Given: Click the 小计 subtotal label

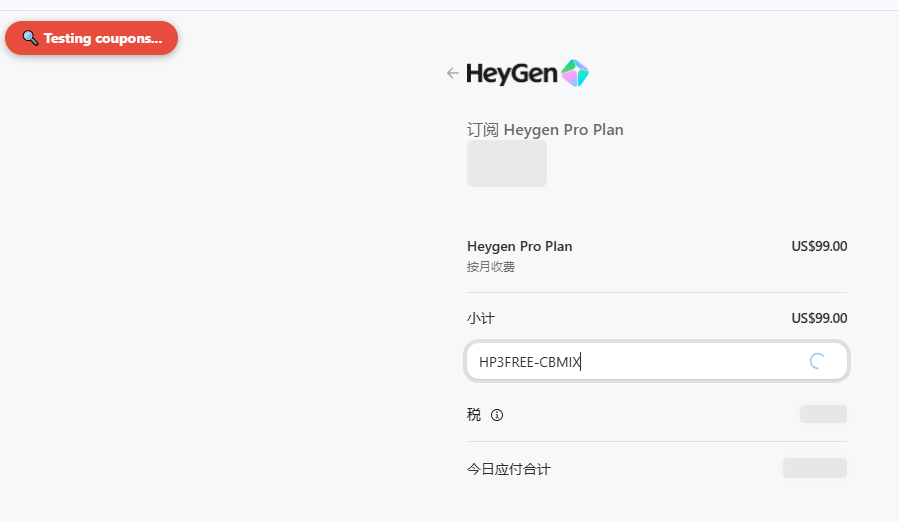Looking at the screenshot, I should (x=480, y=318).
